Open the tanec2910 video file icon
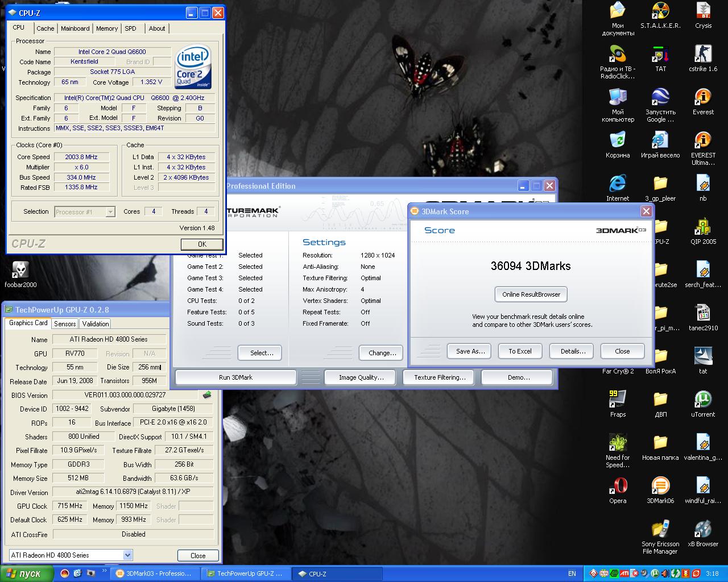The height and width of the screenshot is (582, 728). 703,318
